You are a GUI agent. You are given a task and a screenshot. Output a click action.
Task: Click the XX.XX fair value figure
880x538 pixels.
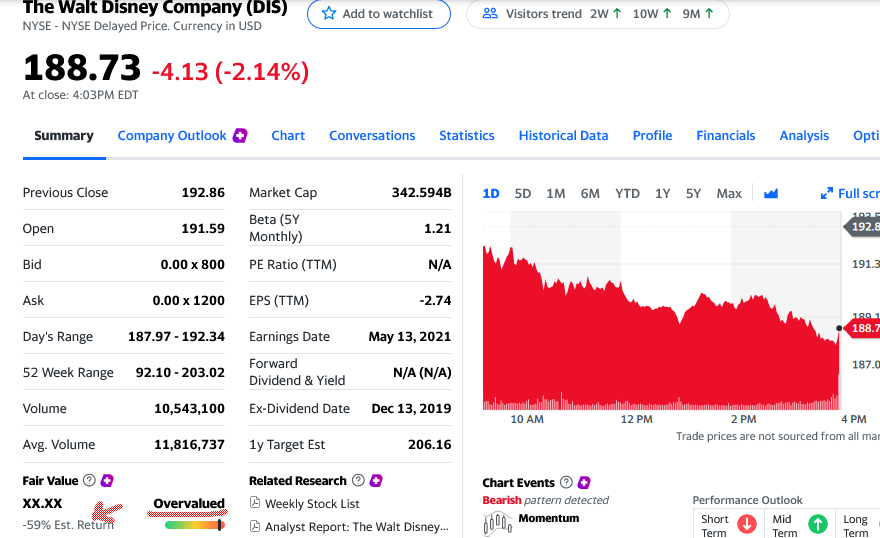coord(42,503)
